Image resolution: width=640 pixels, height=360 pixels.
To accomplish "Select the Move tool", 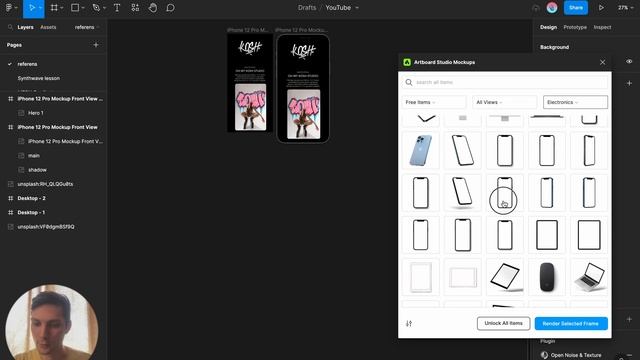I will click(31, 8).
